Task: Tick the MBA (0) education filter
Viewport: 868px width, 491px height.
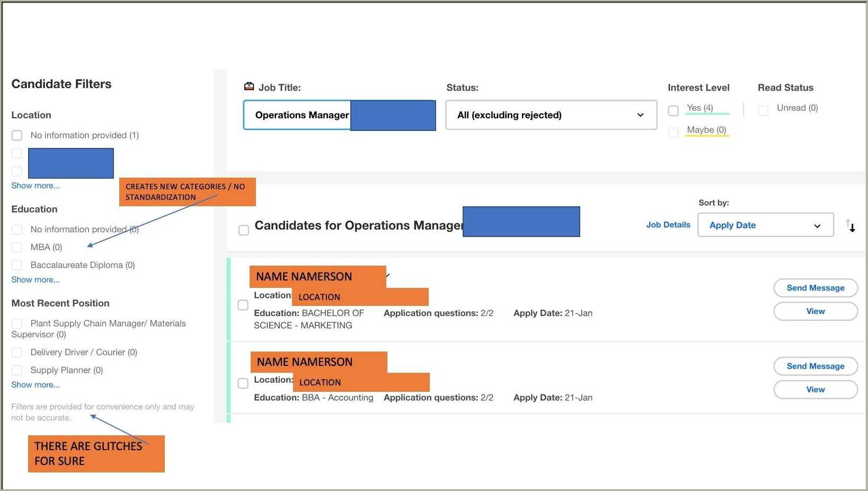Action: pos(17,248)
